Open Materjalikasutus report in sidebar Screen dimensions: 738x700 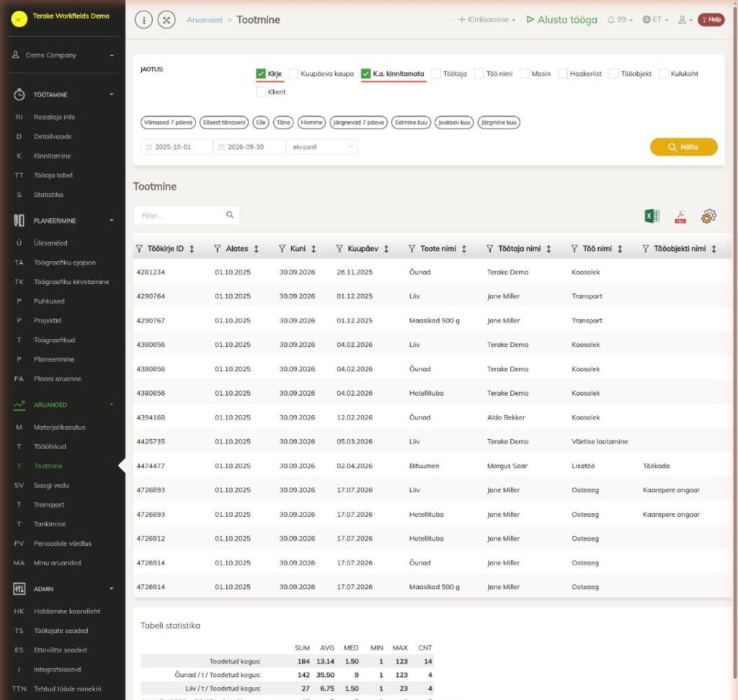(x=59, y=427)
